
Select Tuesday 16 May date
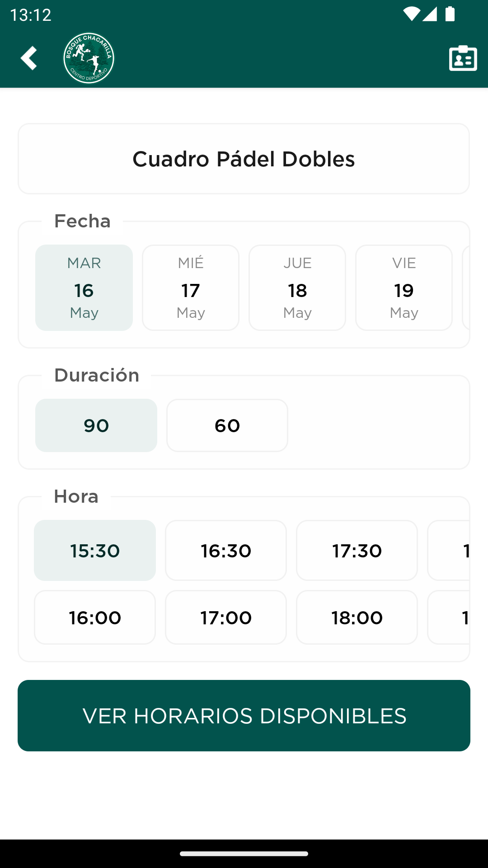click(x=84, y=288)
